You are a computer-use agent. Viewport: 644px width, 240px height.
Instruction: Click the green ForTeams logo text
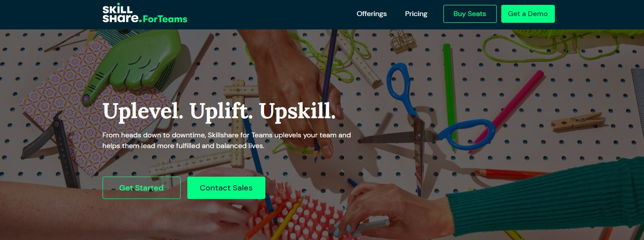point(165,19)
